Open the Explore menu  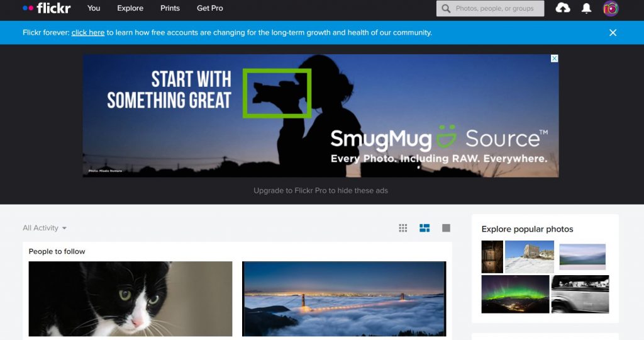pos(130,8)
